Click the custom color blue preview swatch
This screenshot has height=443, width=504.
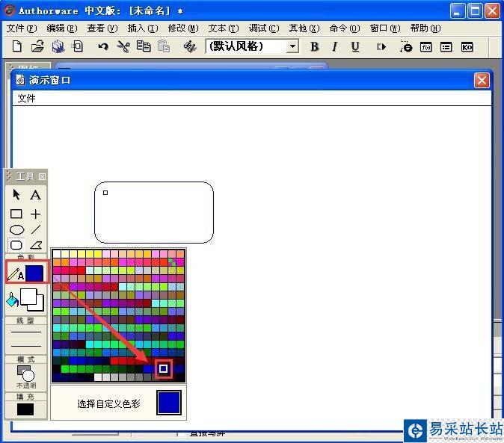pos(169,403)
